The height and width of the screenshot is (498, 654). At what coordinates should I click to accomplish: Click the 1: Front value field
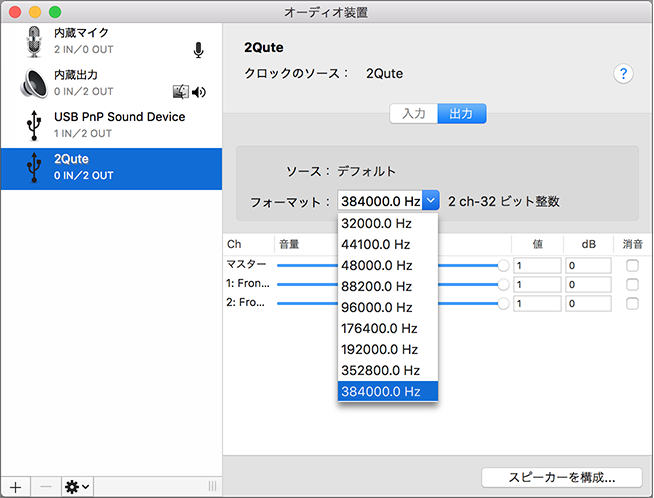[x=537, y=284]
